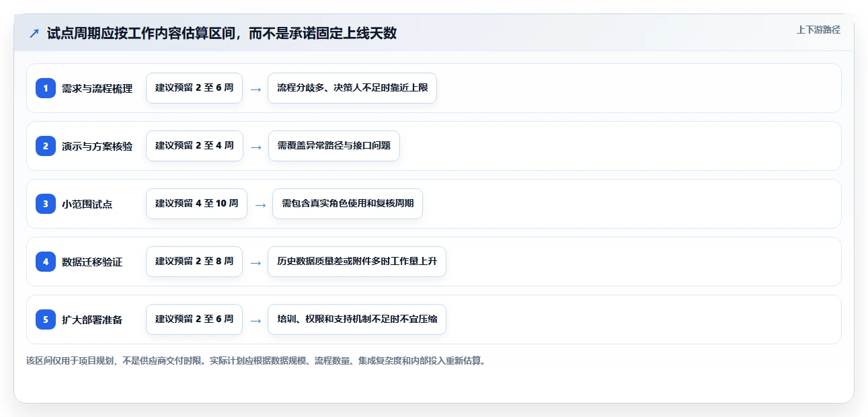The image size is (868, 417).
Task: Click 建议预留 2 至 6 周 in 需求与流程梳理 row
Action: [x=194, y=88]
